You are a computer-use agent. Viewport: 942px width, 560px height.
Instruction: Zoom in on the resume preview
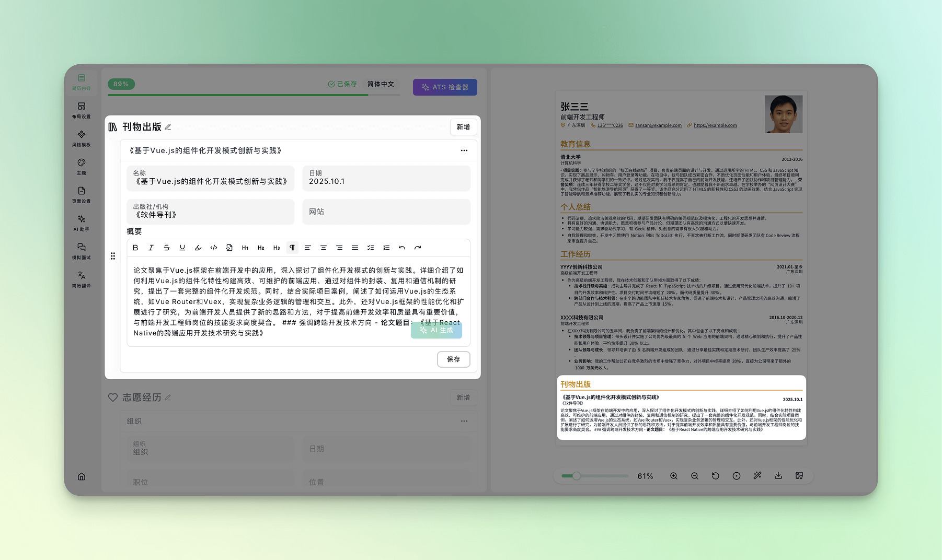674,476
